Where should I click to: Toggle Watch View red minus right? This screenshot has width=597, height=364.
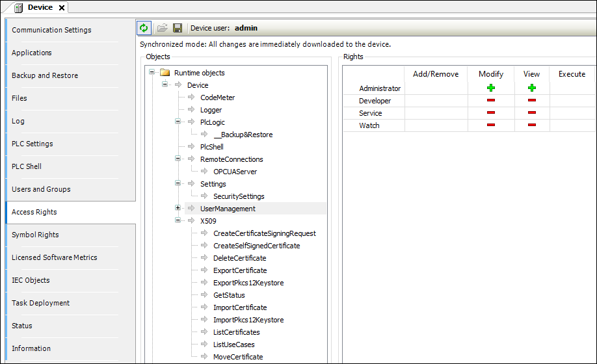pyautogui.click(x=531, y=125)
